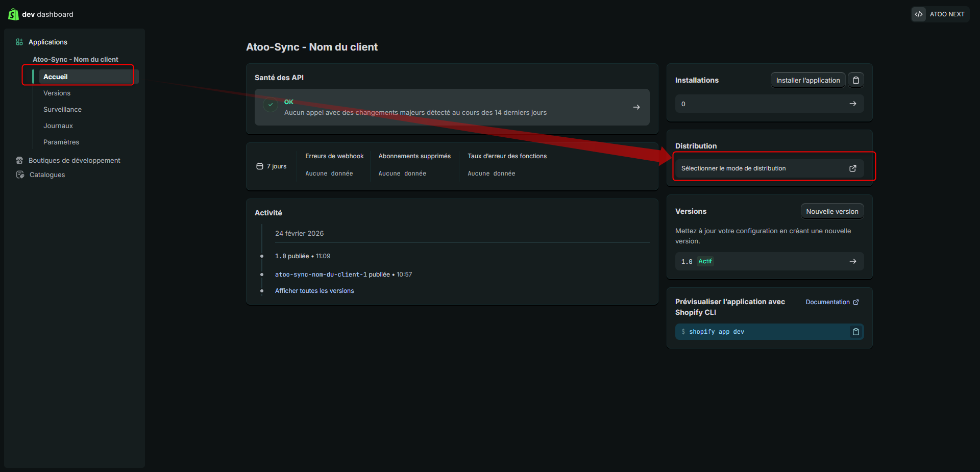Click the Actif status badge
The height and width of the screenshot is (472, 980).
pyautogui.click(x=705, y=261)
